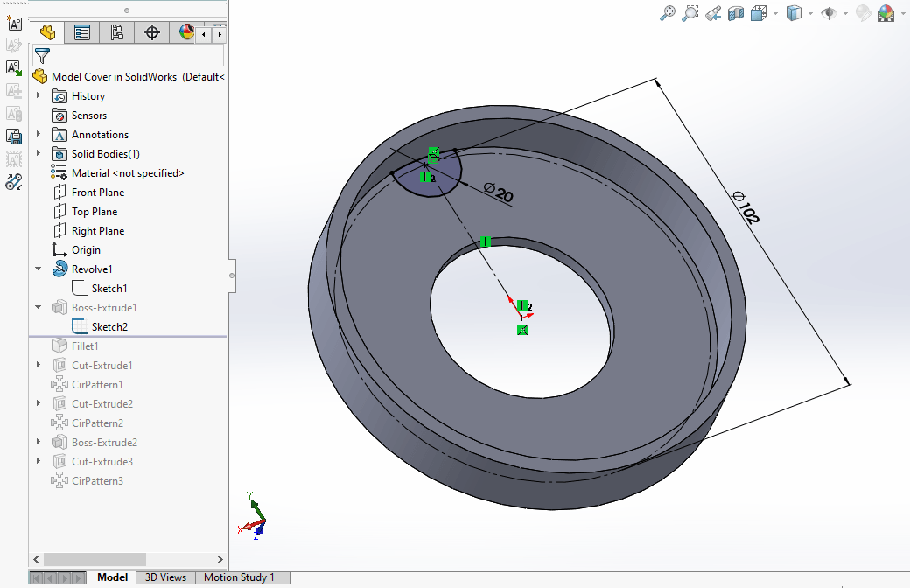Select Sketch2 in the feature tree
910x588 pixels.
coord(109,327)
